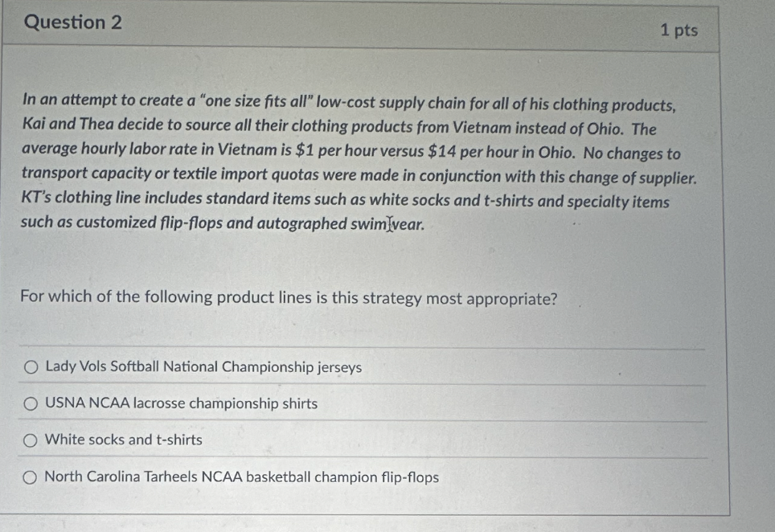Click the 'Lady Vols Softball National Championship jerseys' label
Viewport: 775px width, 532px height.
(203, 367)
